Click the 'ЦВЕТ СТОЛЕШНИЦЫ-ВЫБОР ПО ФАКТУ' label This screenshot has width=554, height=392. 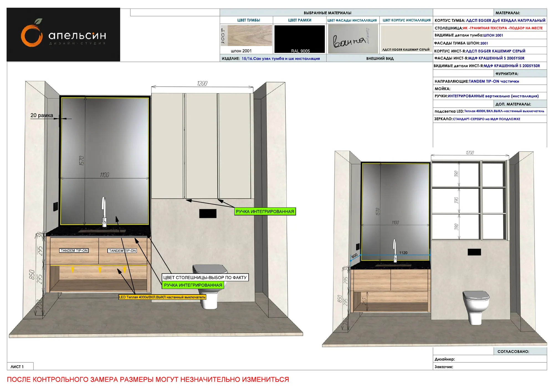tap(205, 277)
